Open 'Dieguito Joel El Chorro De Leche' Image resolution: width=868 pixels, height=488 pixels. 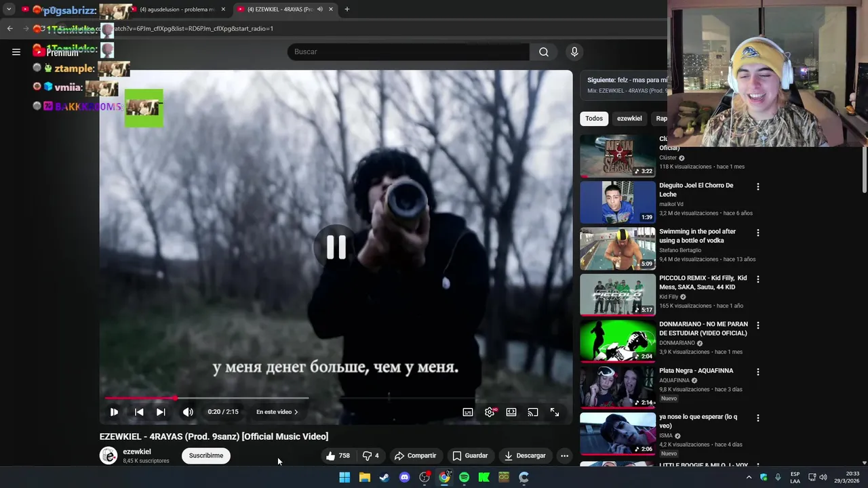pos(696,190)
